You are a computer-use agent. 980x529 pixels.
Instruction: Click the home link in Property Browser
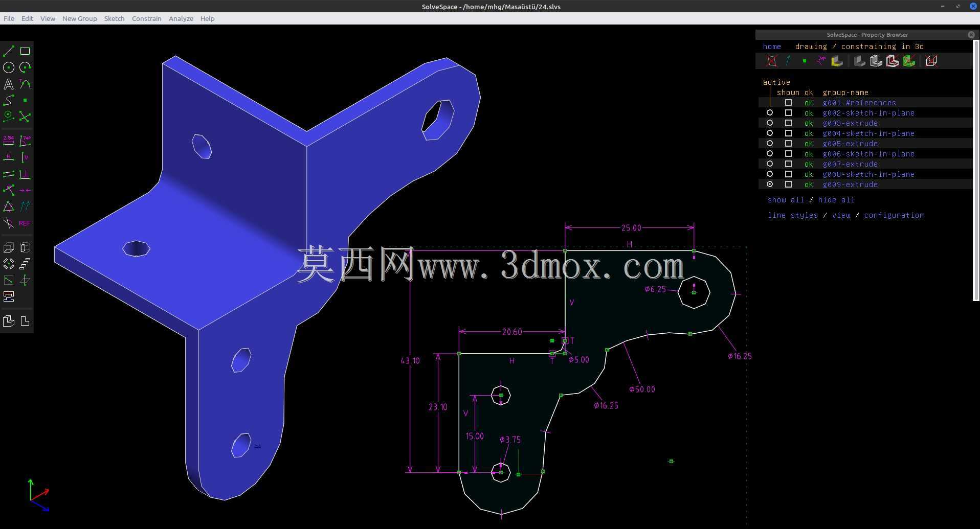click(x=772, y=47)
